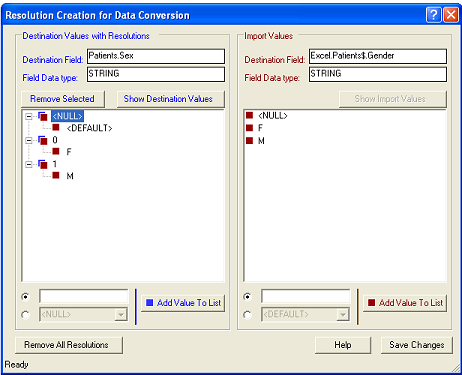Click the red icon beside F in destination tree
462x375 pixels.
56,152
